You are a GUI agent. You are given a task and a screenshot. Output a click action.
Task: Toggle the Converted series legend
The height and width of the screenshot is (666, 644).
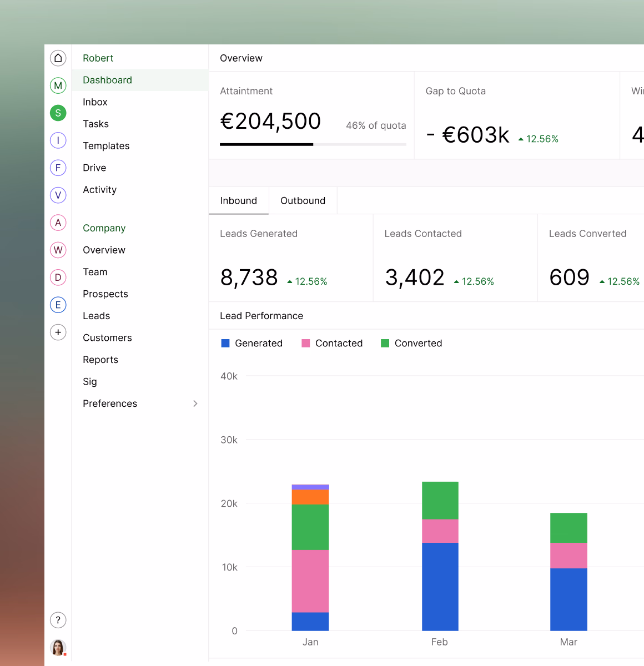coord(411,344)
